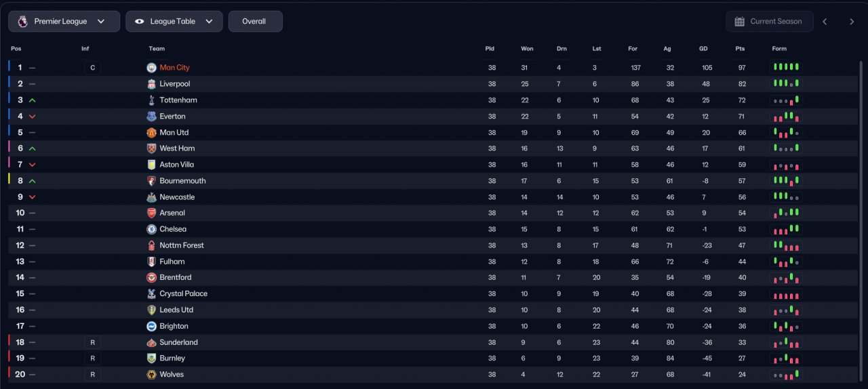Click the Tottenham crest icon
Viewport: 868px width, 389px height.
(151, 100)
